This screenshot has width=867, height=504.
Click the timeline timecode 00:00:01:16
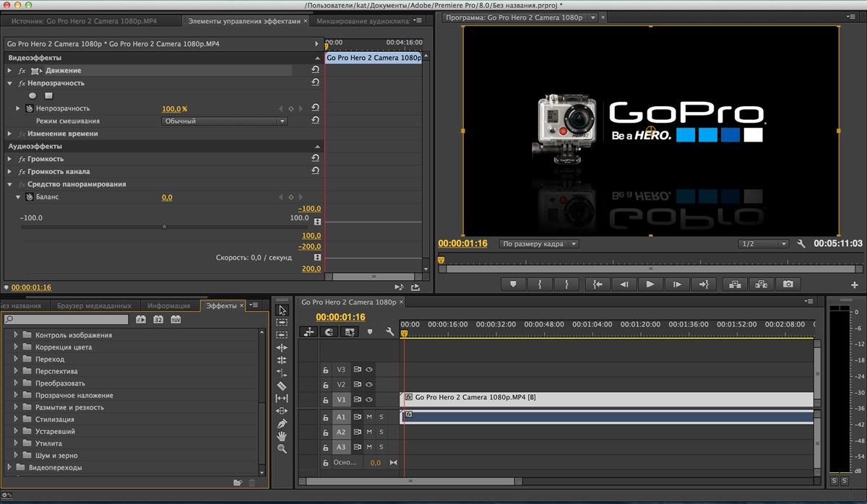tap(340, 317)
